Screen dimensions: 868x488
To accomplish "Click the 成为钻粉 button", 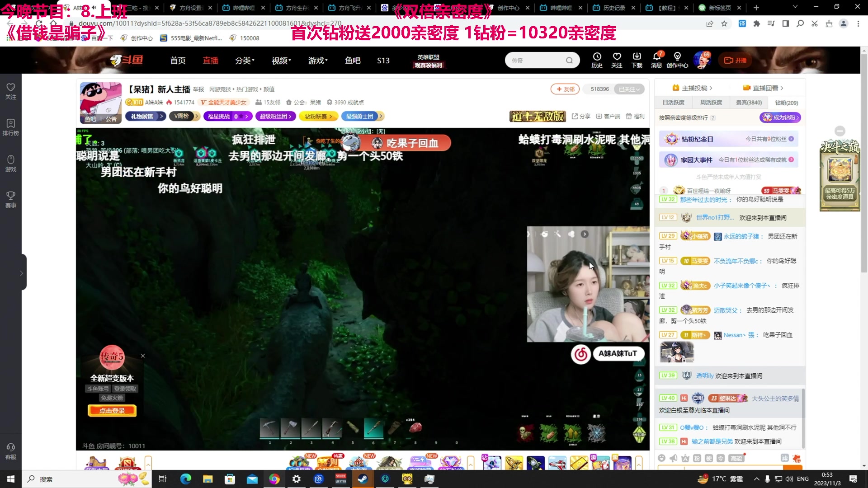I will pos(780,117).
